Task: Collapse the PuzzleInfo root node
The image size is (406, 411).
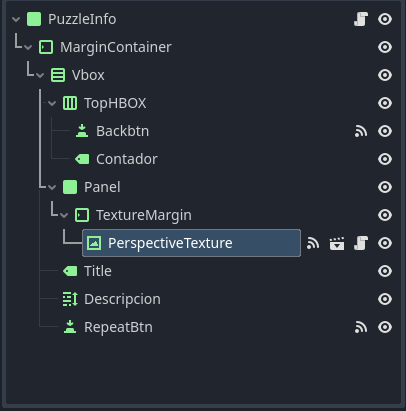Action: tap(16, 19)
